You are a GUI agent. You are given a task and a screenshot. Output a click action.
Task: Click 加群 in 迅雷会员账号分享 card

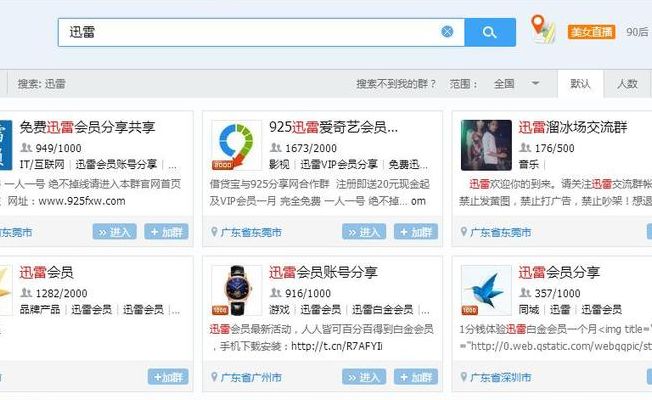pos(416,377)
